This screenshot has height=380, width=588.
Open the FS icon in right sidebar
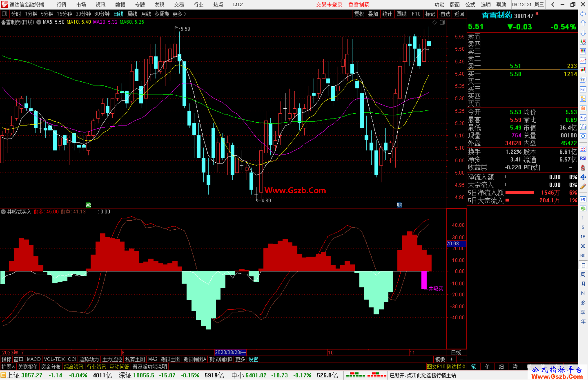583,199
